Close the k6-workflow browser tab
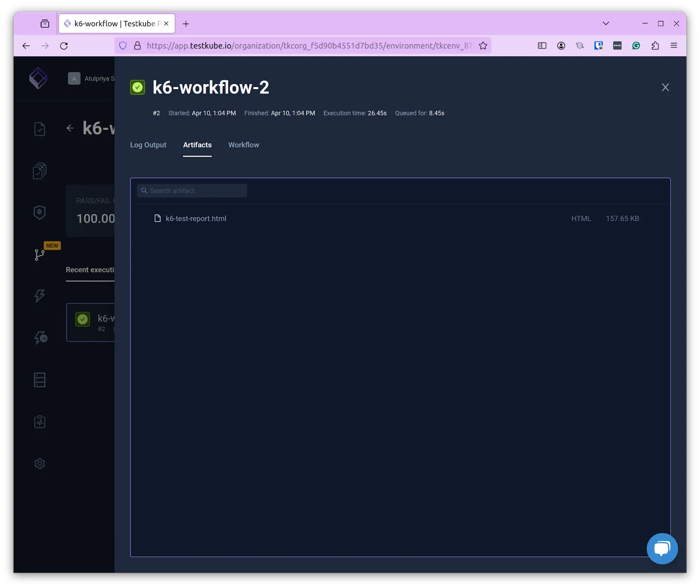The width and height of the screenshot is (700, 588). (x=166, y=24)
